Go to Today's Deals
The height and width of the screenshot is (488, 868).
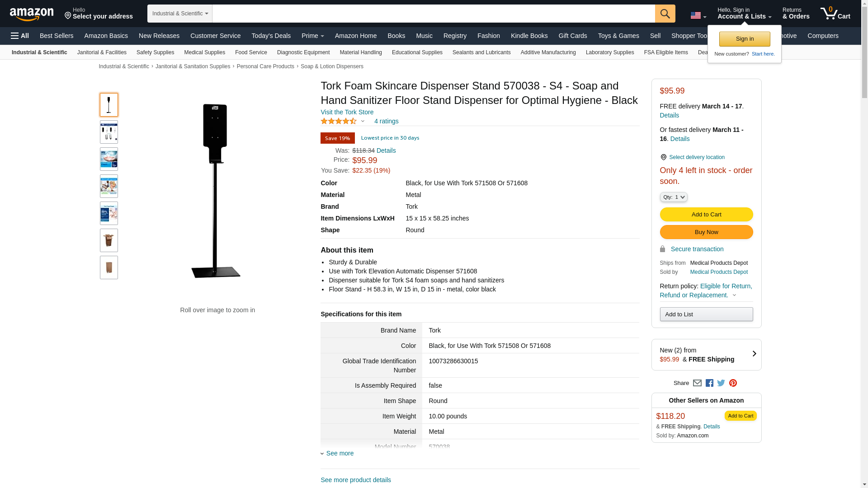click(271, 36)
